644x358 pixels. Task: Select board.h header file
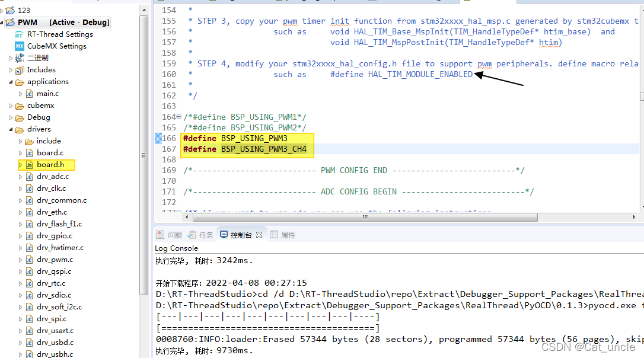click(50, 165)
